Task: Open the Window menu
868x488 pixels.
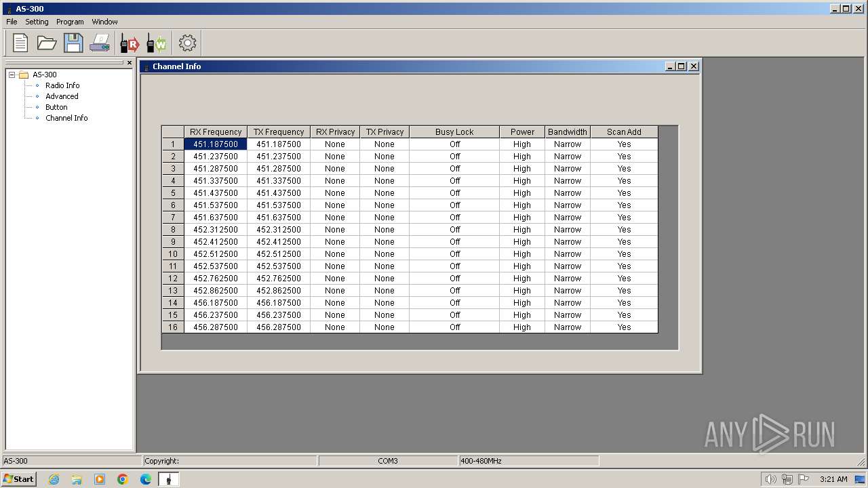Action: coord(104,22)
